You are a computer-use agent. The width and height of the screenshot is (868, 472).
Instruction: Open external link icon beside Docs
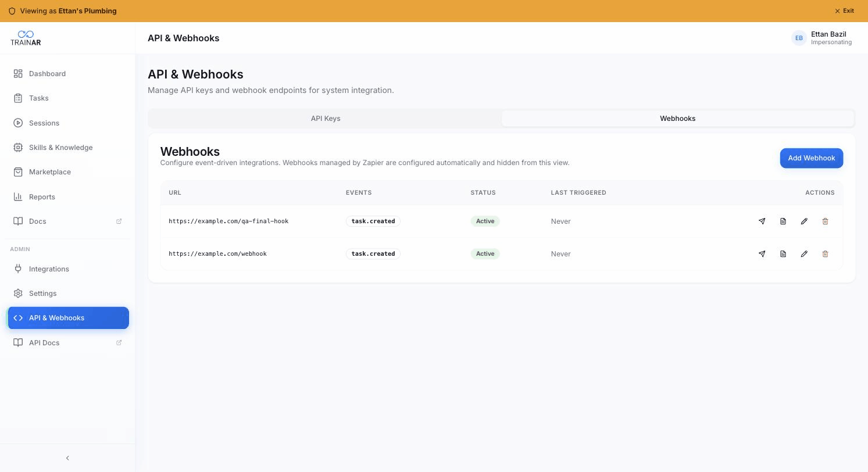[x=119, y=221]
